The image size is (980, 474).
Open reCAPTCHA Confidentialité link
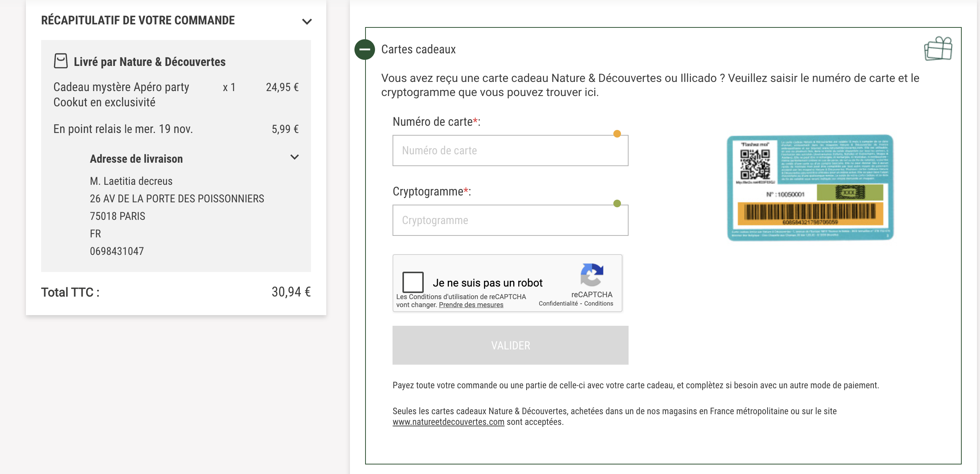point(558,304)
